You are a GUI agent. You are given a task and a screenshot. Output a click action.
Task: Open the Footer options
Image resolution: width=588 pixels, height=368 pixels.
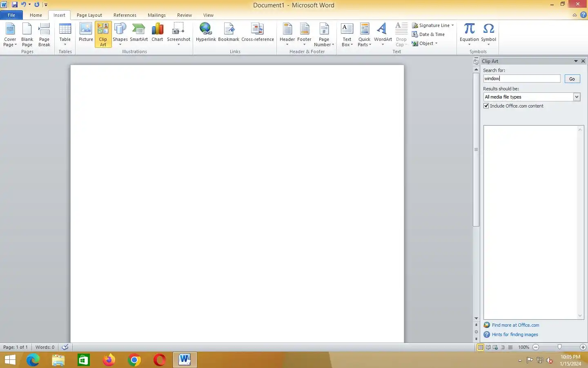(304, 35)
